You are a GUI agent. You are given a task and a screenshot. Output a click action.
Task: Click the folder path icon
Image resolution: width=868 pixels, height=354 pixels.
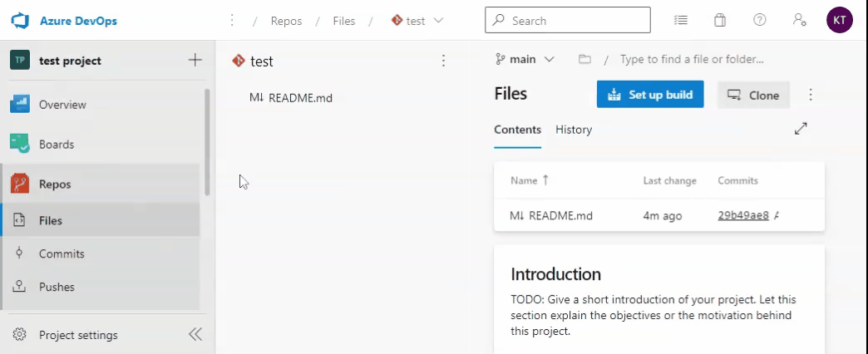coord(584,59)
